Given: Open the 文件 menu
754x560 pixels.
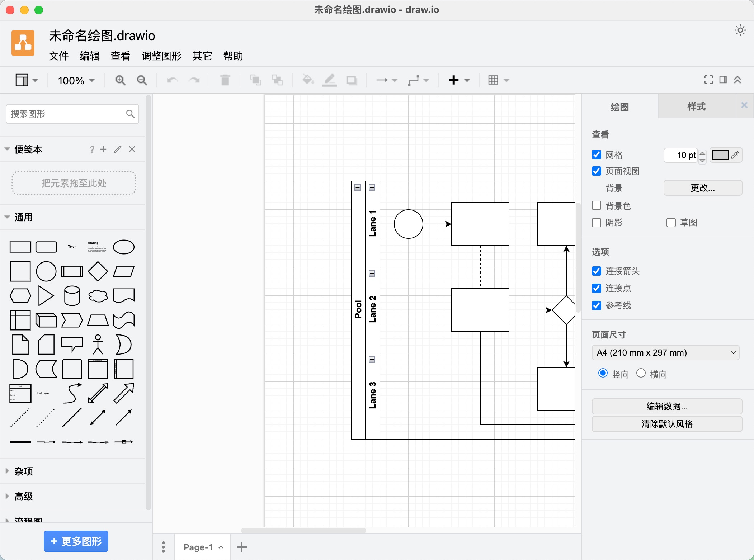Looking at the screenshot, I should pos(58,56).
